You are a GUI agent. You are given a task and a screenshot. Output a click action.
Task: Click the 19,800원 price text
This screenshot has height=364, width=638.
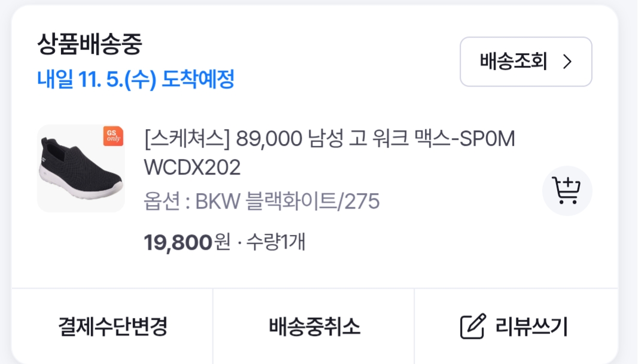(187, 242)
